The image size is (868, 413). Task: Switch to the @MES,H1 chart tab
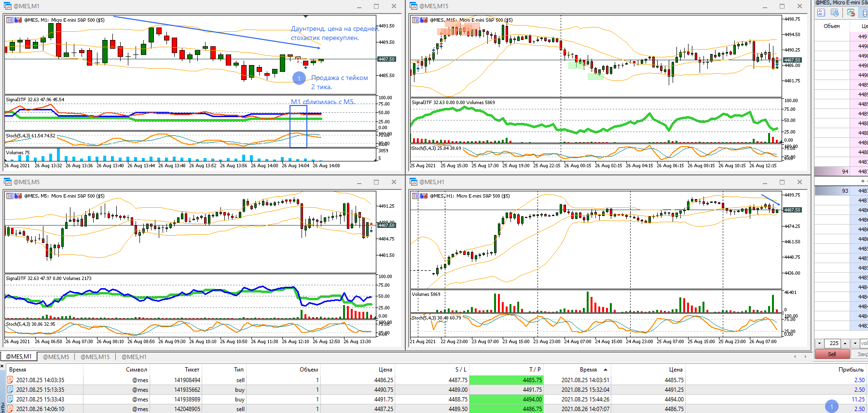[x=134, y=357]
